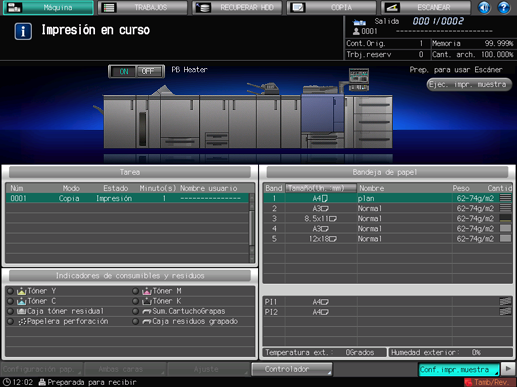Turn PB Heater OFF
Viewport: 517px width, 387px height.
click(x=150, y=71)
